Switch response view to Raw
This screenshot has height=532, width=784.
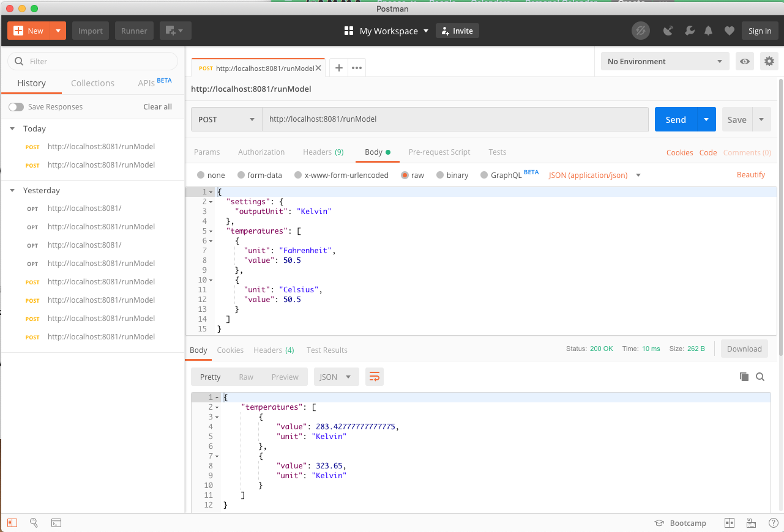pyautogui.click(x=246, y=377)
